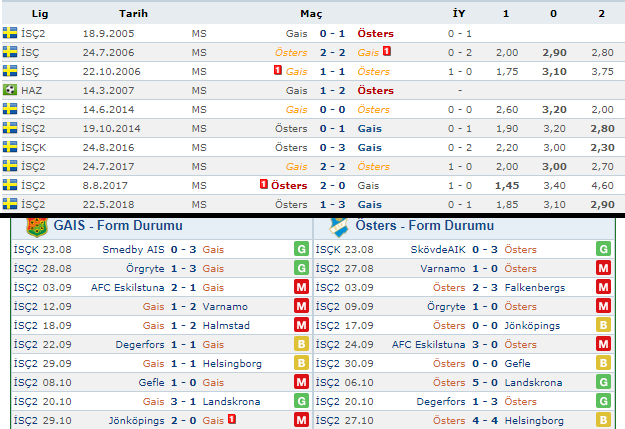
Task: Click the Swedish flag beside the 18.9.2005 match
Action: (10, 33)
